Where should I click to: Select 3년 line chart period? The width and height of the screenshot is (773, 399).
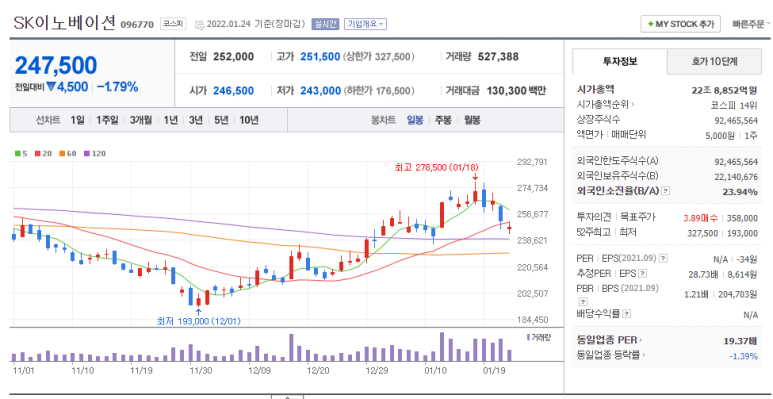coord(196,120)
